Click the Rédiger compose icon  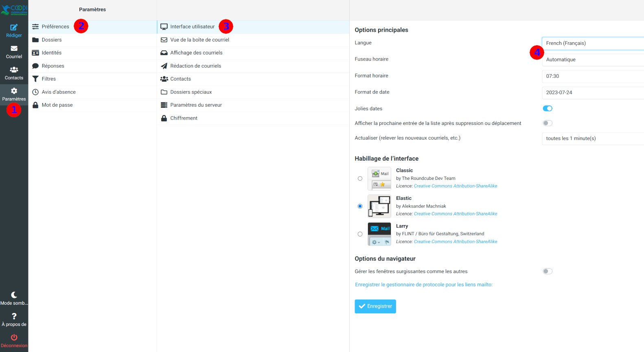click(14, 28)
